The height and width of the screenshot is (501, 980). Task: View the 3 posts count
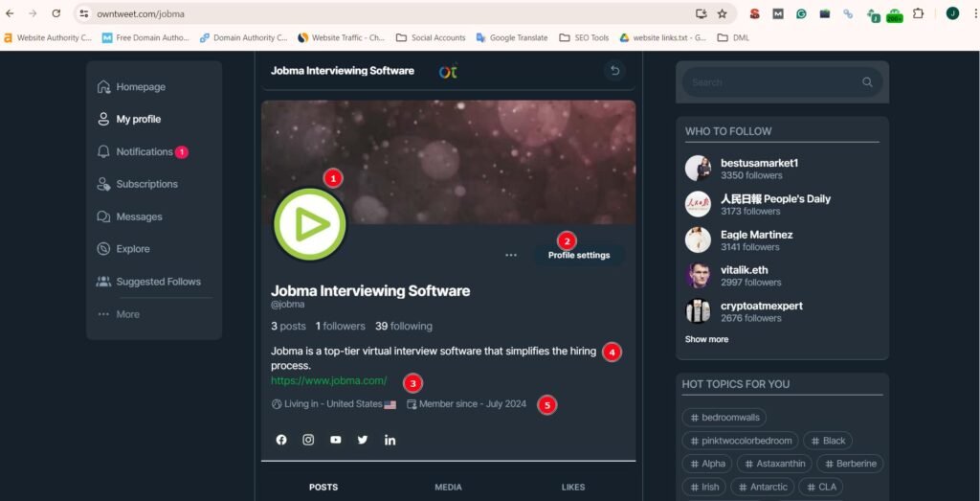click(x=288, y=326)
